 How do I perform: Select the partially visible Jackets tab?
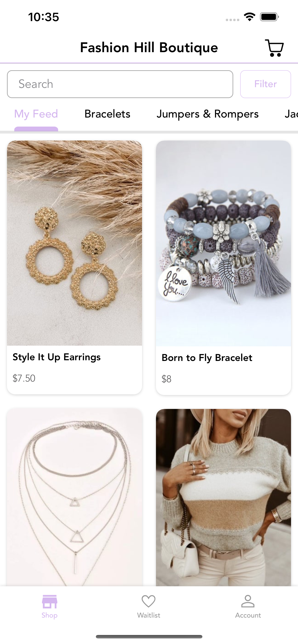pyautogui.click(x=291, y=114)
